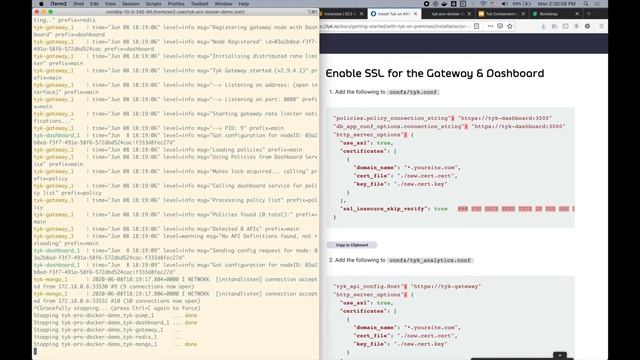Close the Install Tyk browser tab
Image resolution: width=640 pixels, height=360 pixels.
point(416,14)
